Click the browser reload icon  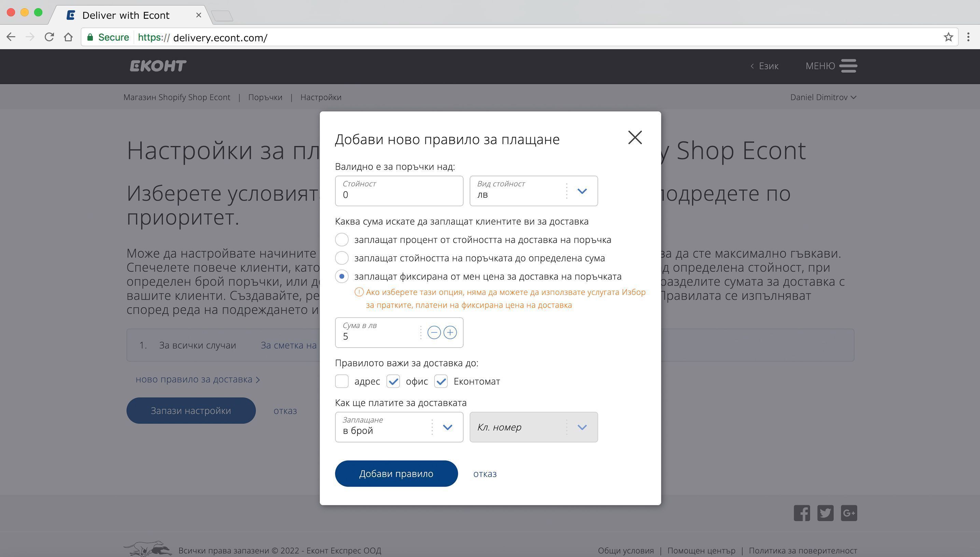(x=49, y=37)
